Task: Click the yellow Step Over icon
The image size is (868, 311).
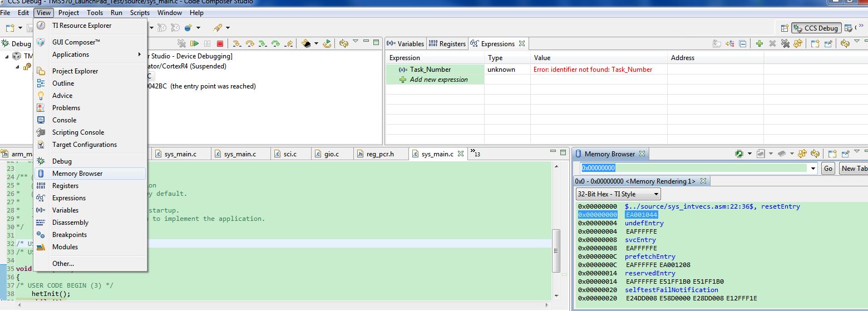Action: pos(250,43)
